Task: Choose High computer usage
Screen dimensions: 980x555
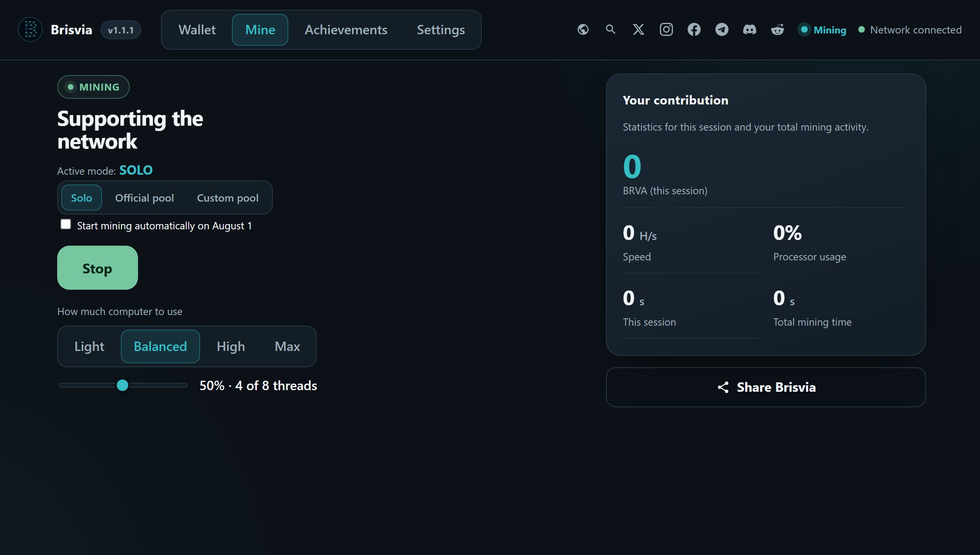Action: pyautogui.click(x=231, y=346)
